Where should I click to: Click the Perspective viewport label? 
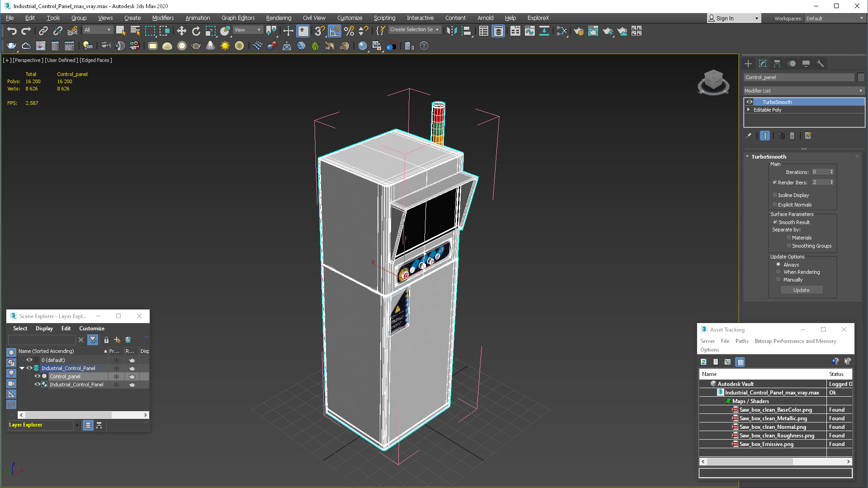tap(28, 60)
